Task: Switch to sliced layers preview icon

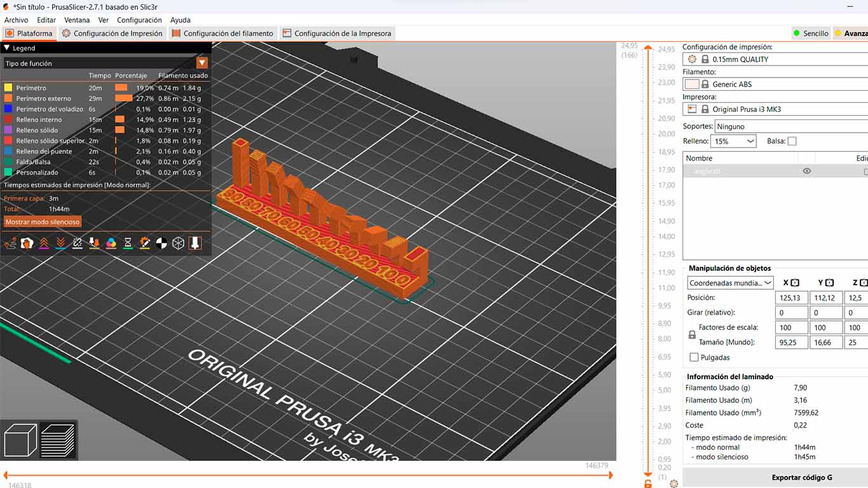Action: click(58, 440)
